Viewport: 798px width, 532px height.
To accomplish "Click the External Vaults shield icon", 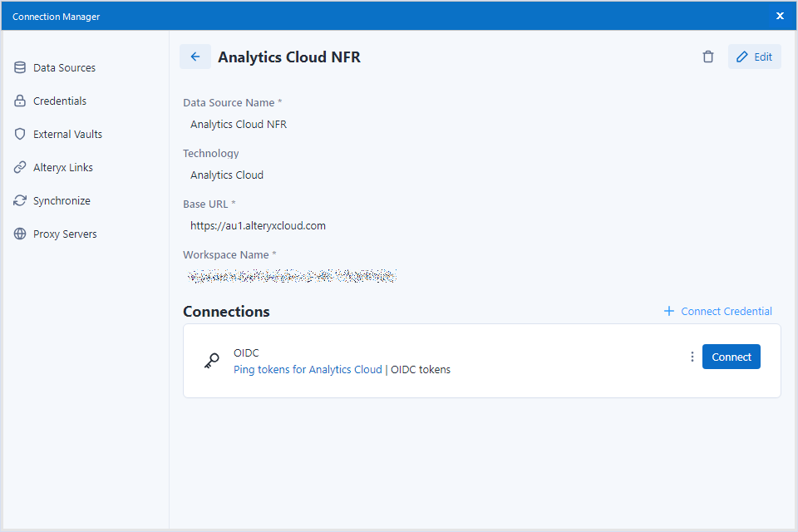I will click(20, 135).
